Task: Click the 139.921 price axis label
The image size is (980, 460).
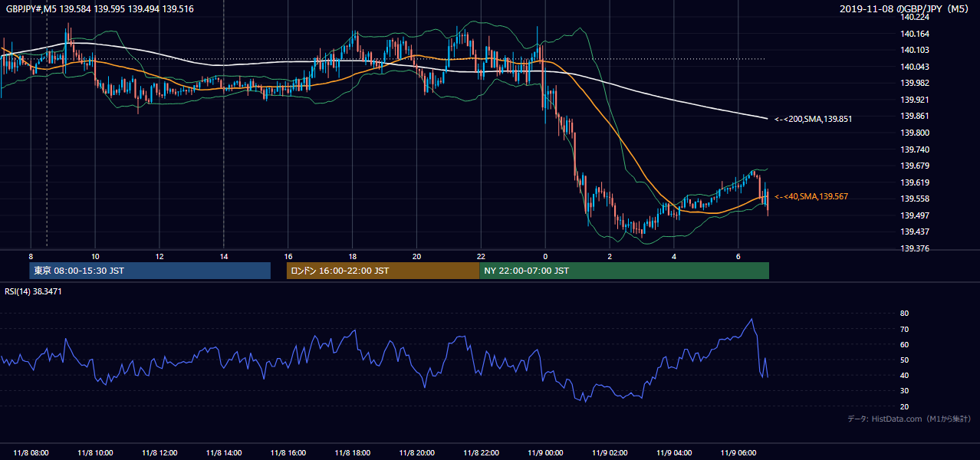Action: pos(915,100)
